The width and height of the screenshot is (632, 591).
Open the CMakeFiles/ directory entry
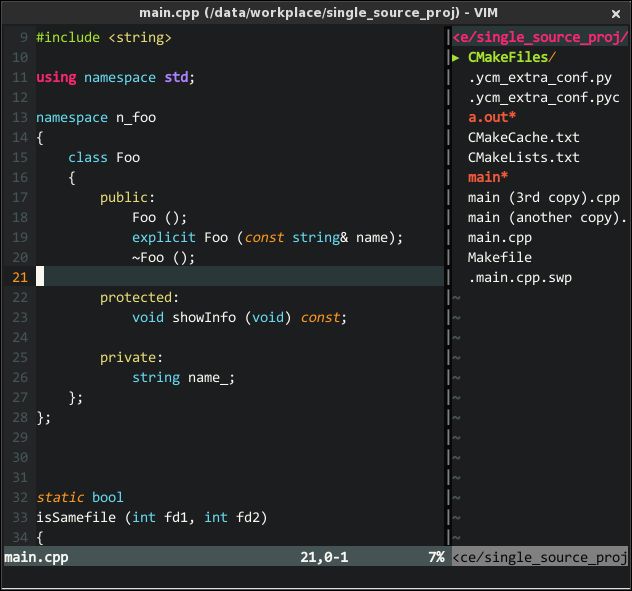(x=512, y=57)
